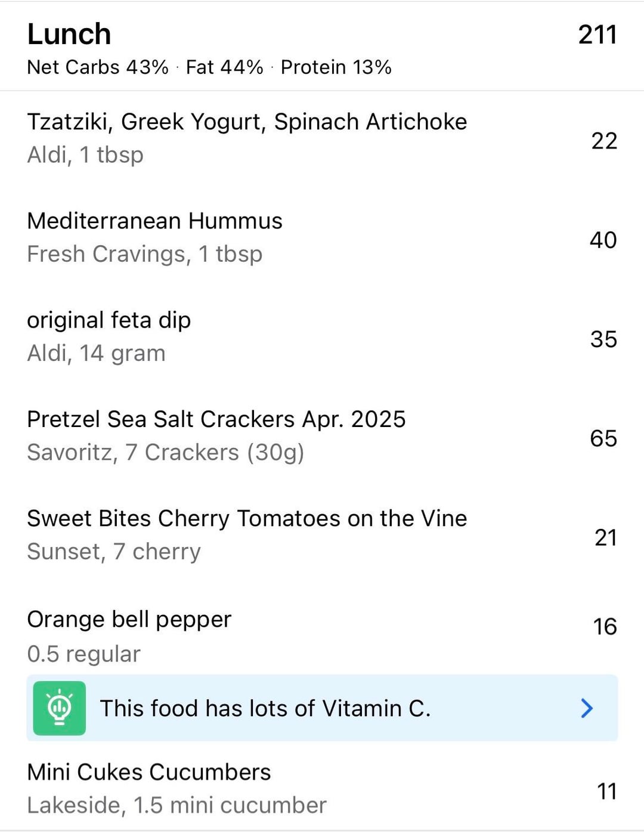Open the Lunch meal header

click(x=69, y=34)
